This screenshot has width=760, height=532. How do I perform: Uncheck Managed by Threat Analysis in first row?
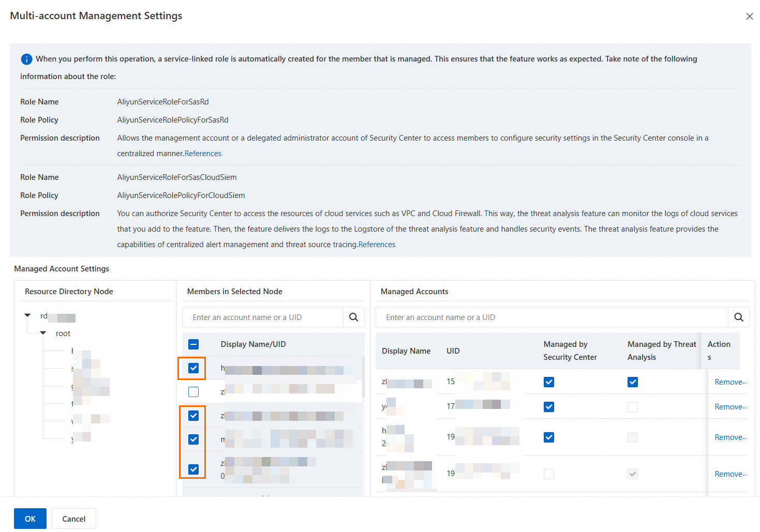click(632, 382)
